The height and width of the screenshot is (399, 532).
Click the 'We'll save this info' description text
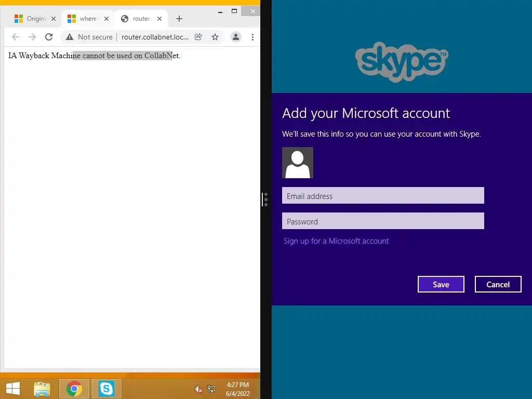[x=381, y=134]
